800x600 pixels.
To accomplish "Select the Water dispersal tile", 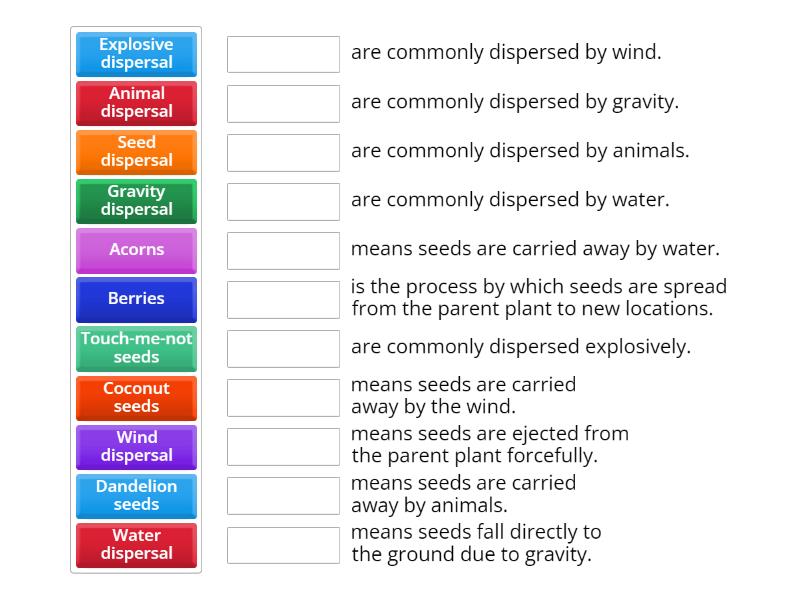I will point(136,545).
